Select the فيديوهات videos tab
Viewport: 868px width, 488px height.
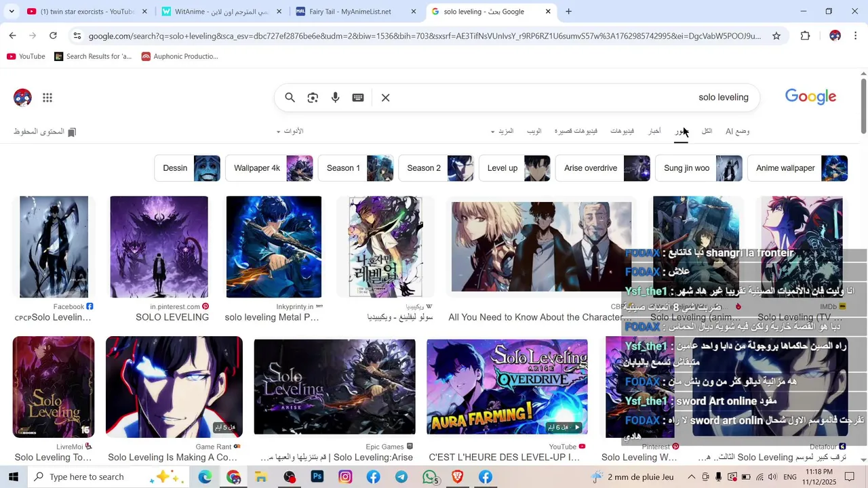tap(622, 131)
